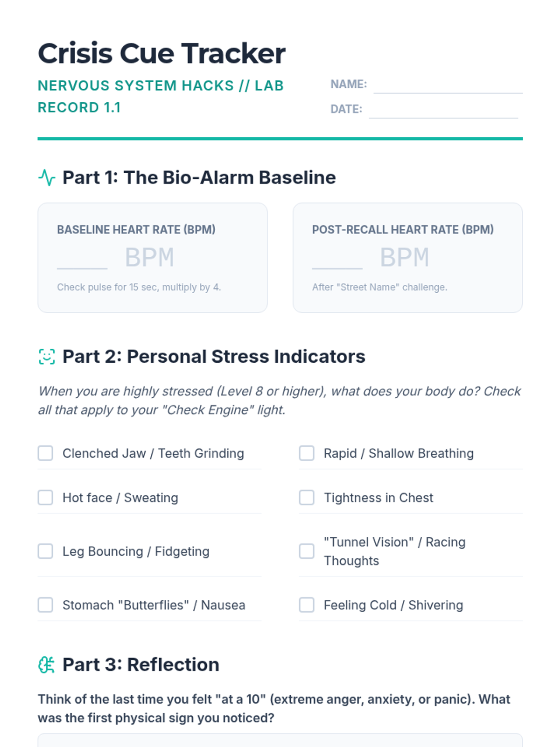Select the Tightness in Chest checkbox
Screen dimensions: 560x747
coord(307,498)
